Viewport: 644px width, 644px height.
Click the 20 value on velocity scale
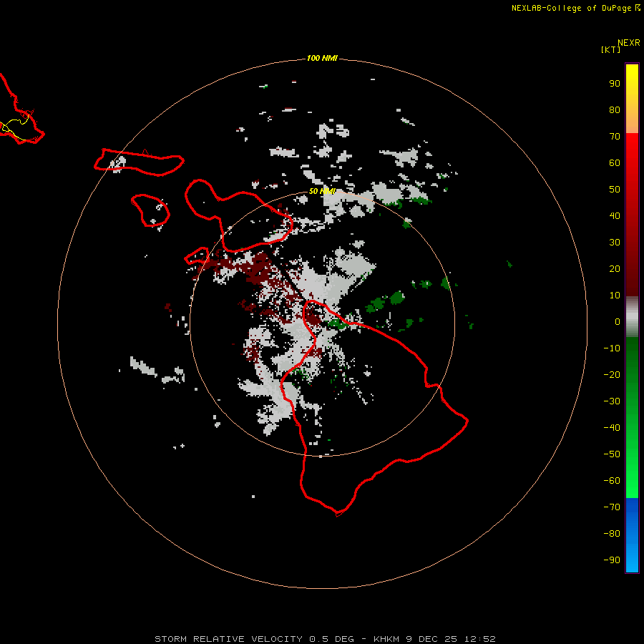tap(615, 268)
